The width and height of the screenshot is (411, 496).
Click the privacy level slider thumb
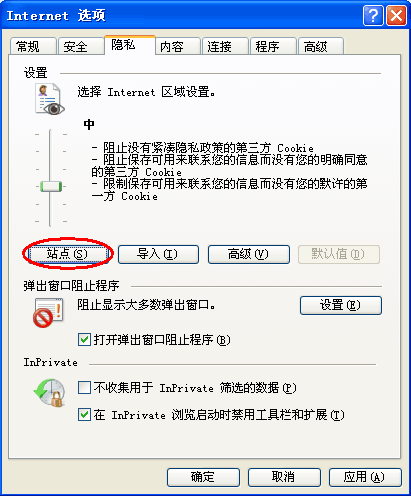(51, 186)
